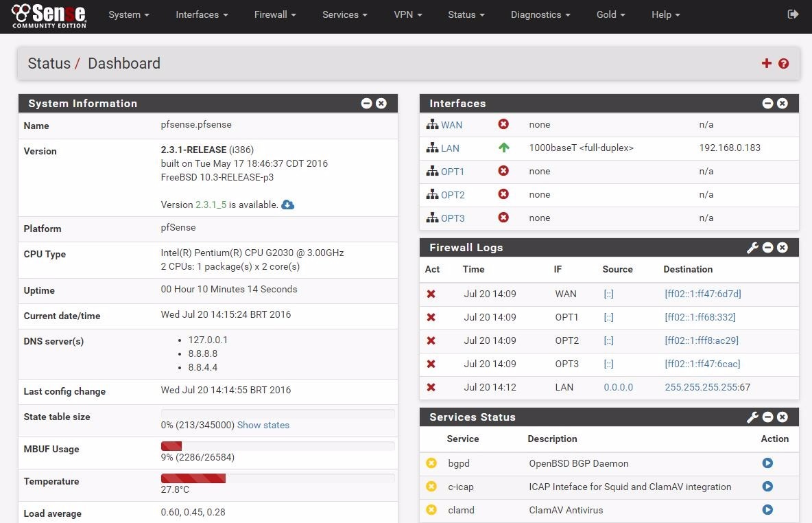
Task: Click uptime 00 Hour 10 Minutes text
Action: click(229, 289)
